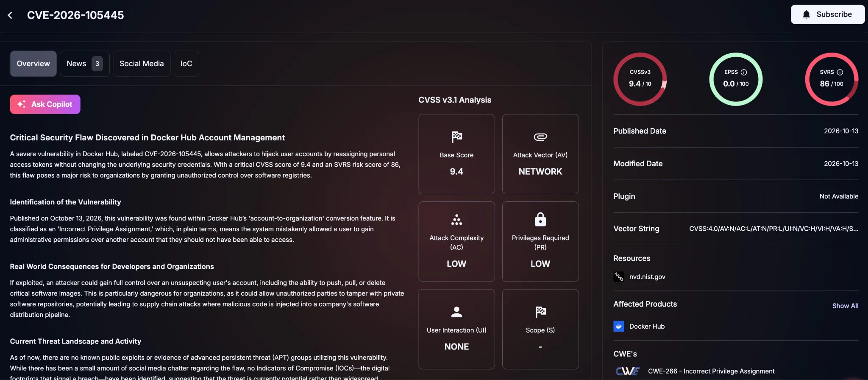Subscribe to this CVE
868x380 pixels.
(x=827, y=14)
